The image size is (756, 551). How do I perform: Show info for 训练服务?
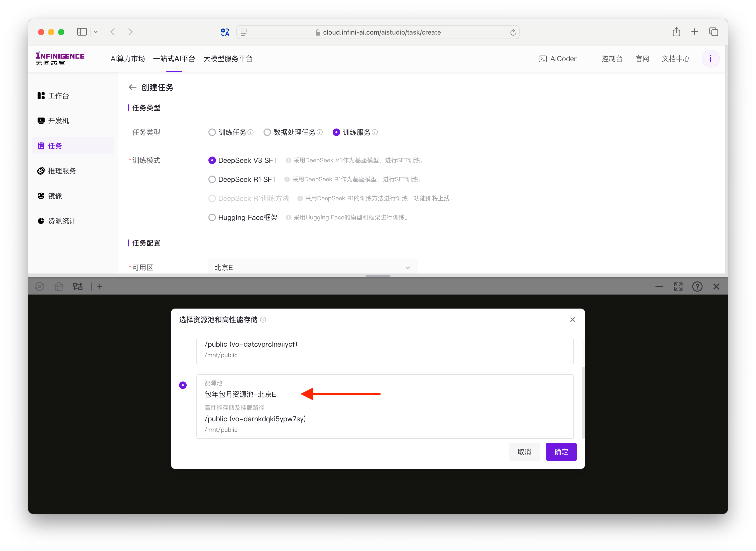click(375, 132)
